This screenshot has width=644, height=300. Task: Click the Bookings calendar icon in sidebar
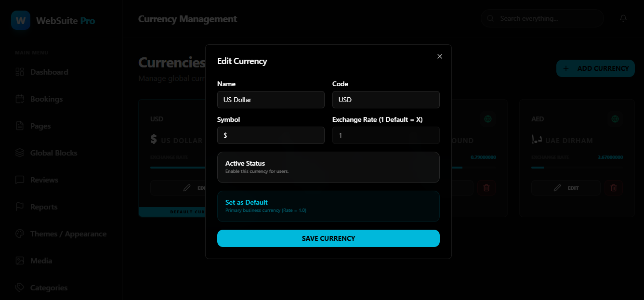click(20, 99)
